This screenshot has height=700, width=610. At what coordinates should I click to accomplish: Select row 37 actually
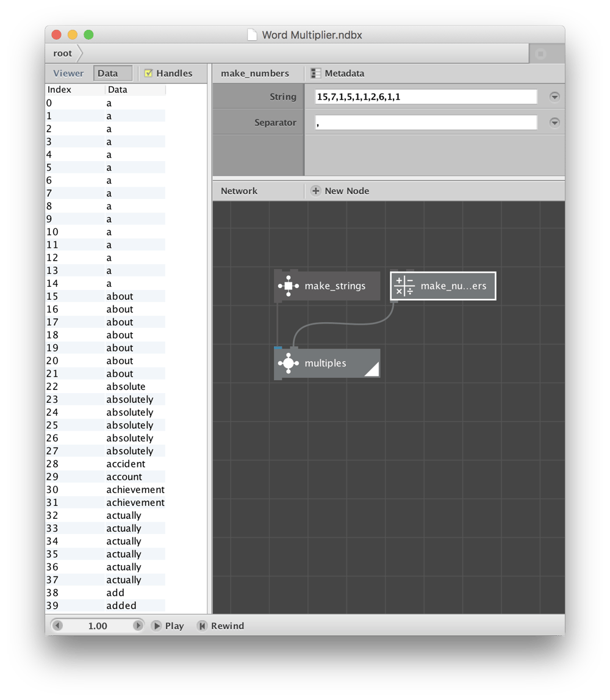pyautogui.click(x=106, y=580)
